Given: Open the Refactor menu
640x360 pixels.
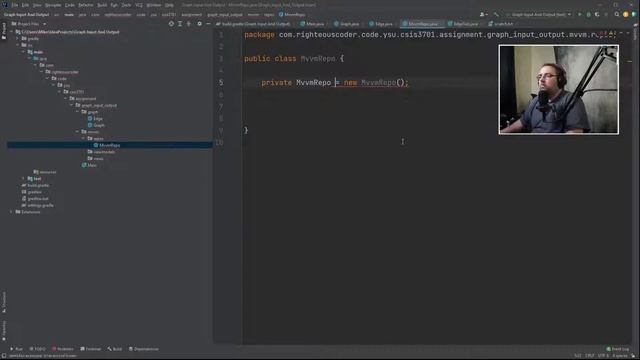Looking at the screenshot, I should pos(86,5).
